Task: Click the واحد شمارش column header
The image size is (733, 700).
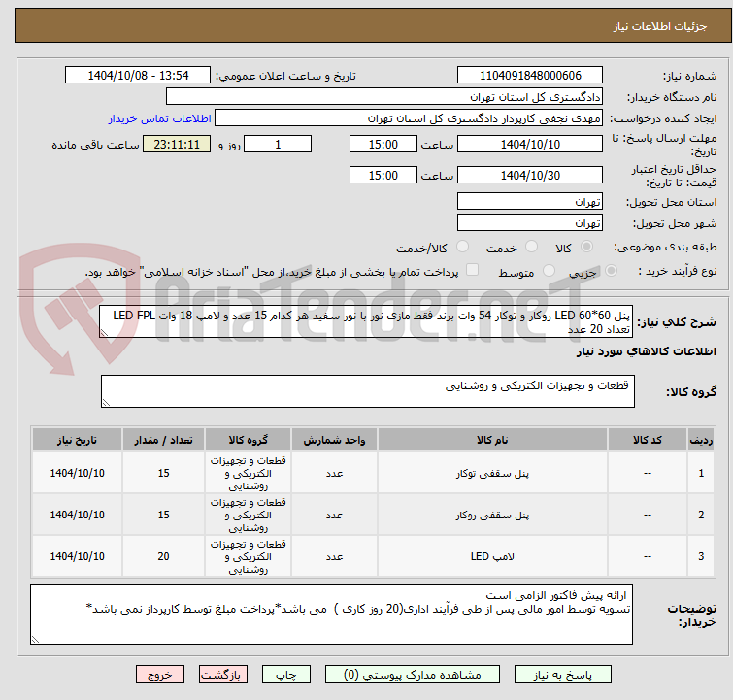Action: (334, 440)
